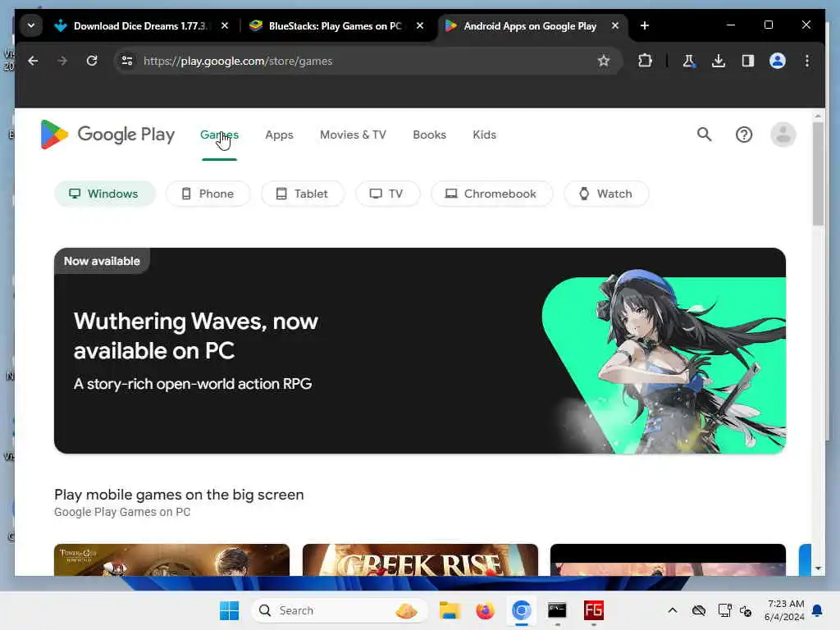Close the BlueStacks tab

pos(420,25)
